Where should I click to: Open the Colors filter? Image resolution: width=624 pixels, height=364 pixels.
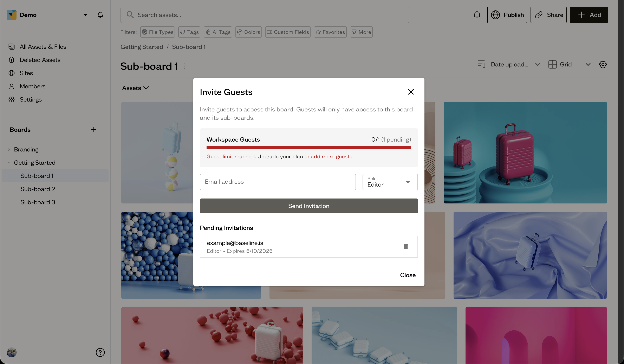248,32
